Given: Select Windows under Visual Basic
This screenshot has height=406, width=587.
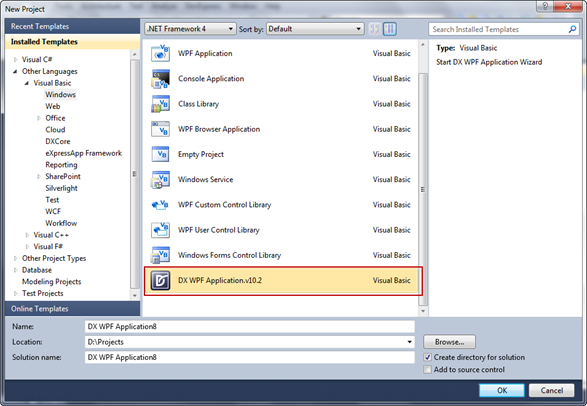Looking at the screenshot, I should click(x=61, y=95).
